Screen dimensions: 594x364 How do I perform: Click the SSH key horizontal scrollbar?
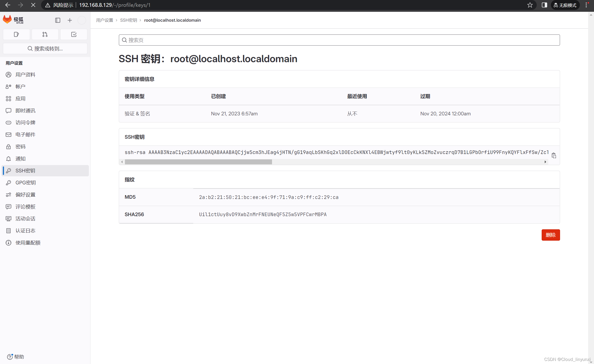coord(198,162)
